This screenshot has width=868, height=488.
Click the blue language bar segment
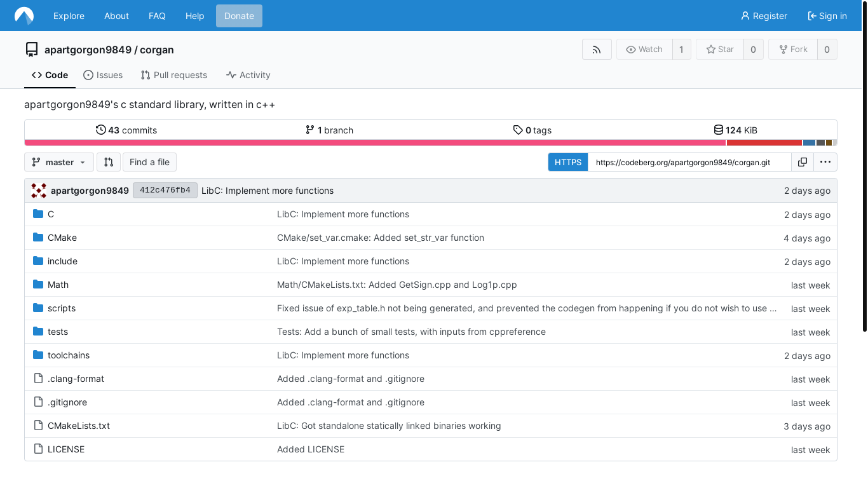point(809,143)
